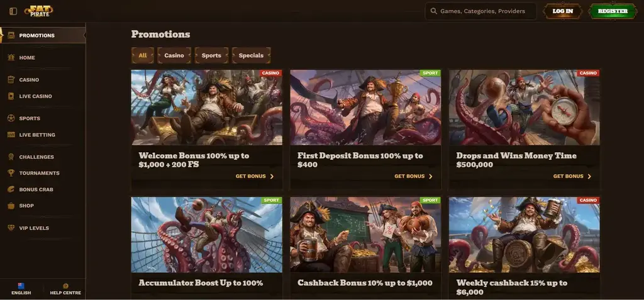Click SPORT badge on First Deposit card

coord(430,73)
